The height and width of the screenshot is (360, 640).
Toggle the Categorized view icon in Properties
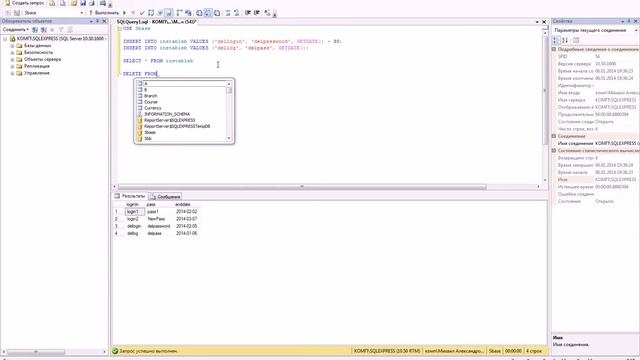coord(556,40)
